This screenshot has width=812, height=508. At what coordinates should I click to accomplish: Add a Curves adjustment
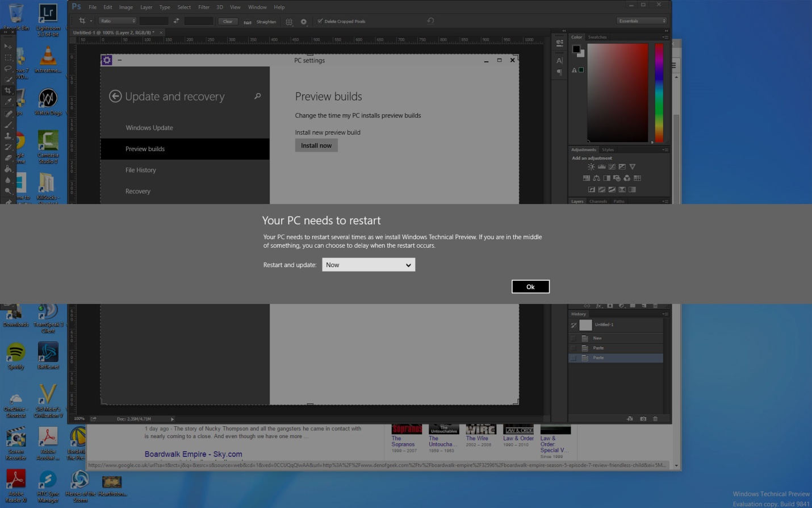pyautogui.click(x=612, y=166)
